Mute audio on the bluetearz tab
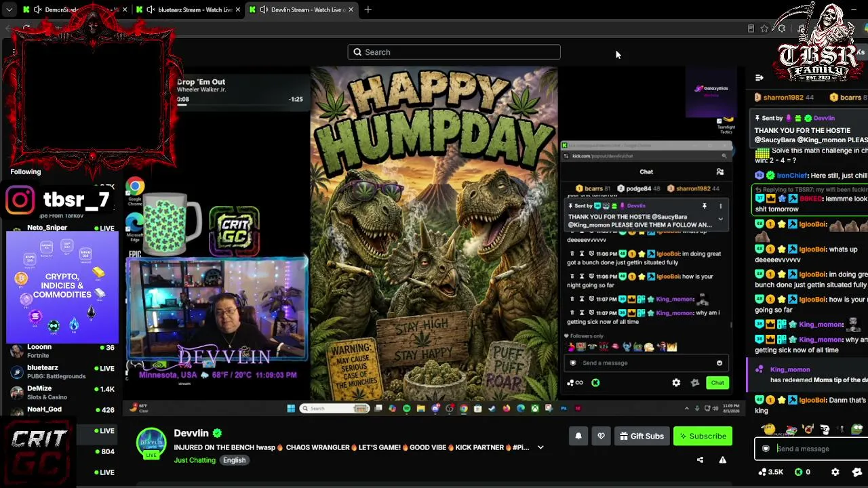The width and height of the screenshot is (868, 488). (x=150, y=9)
